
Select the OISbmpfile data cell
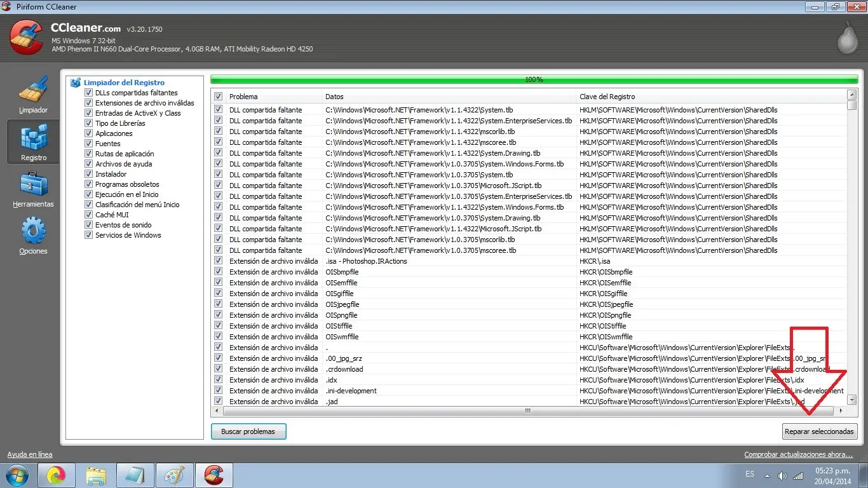tap(342, 272)
